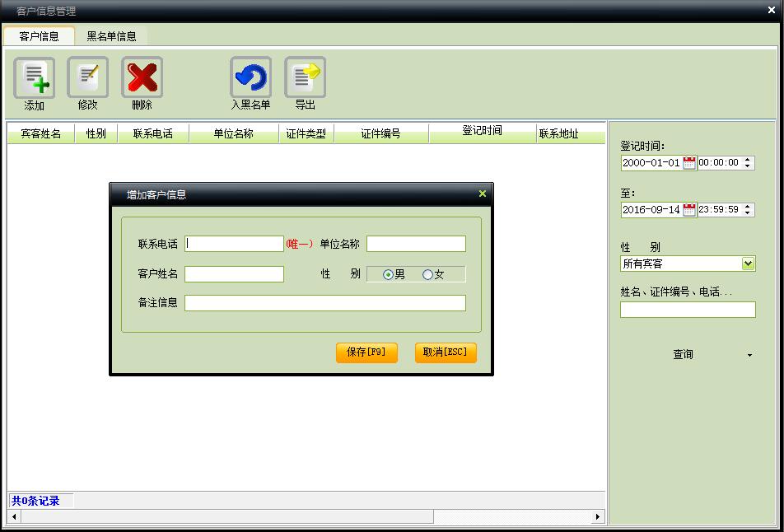Click the 导出 (Export) icon
This screenshot has width=784, height=532.
(305, 79)
